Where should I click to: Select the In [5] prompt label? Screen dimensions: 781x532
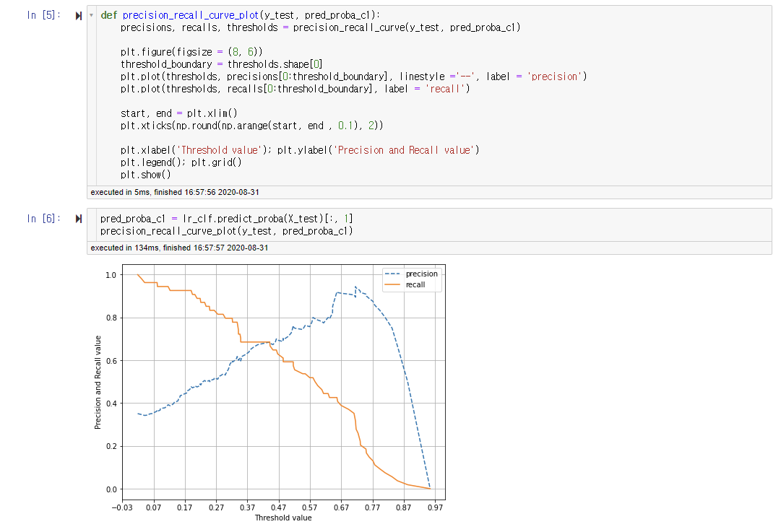[44, 15]
